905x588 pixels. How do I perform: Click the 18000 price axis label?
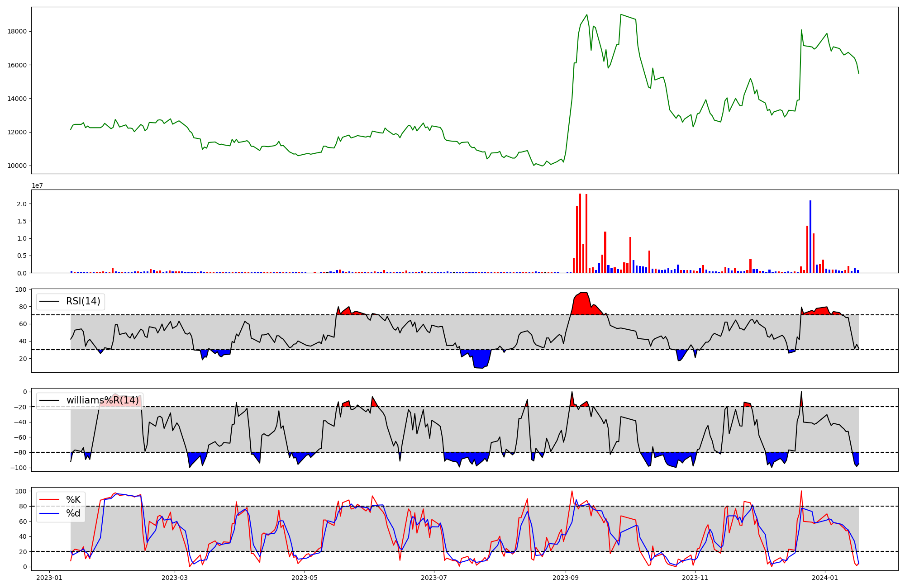tap(17, 31)
